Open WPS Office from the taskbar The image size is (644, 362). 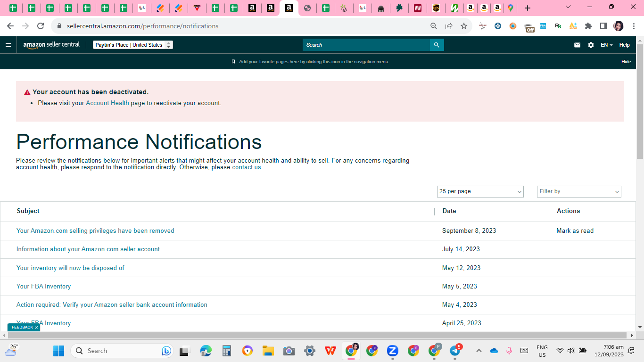point(330,351)
